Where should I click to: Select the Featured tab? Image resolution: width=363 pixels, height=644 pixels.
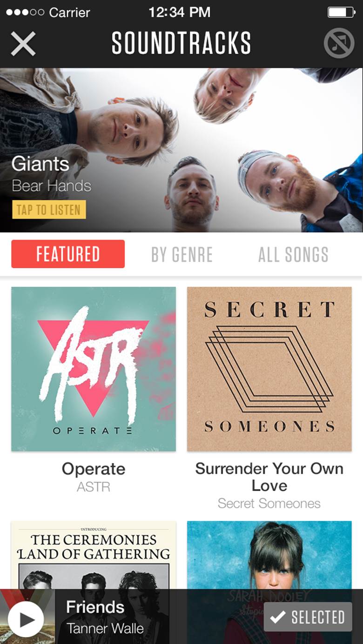[68, 254]
